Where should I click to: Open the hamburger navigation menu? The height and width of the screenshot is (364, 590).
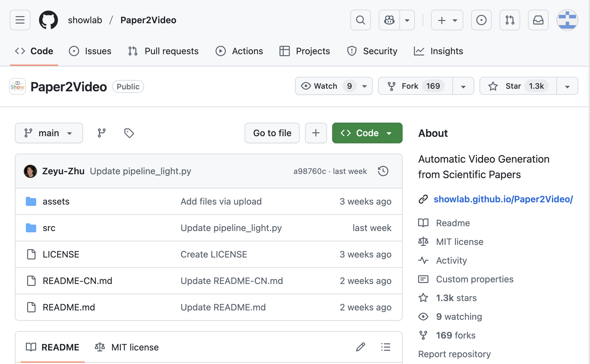click(x=20, y=20)
